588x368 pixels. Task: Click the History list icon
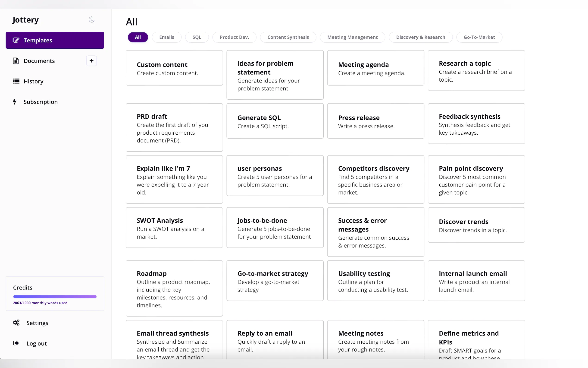click(16, 81)
